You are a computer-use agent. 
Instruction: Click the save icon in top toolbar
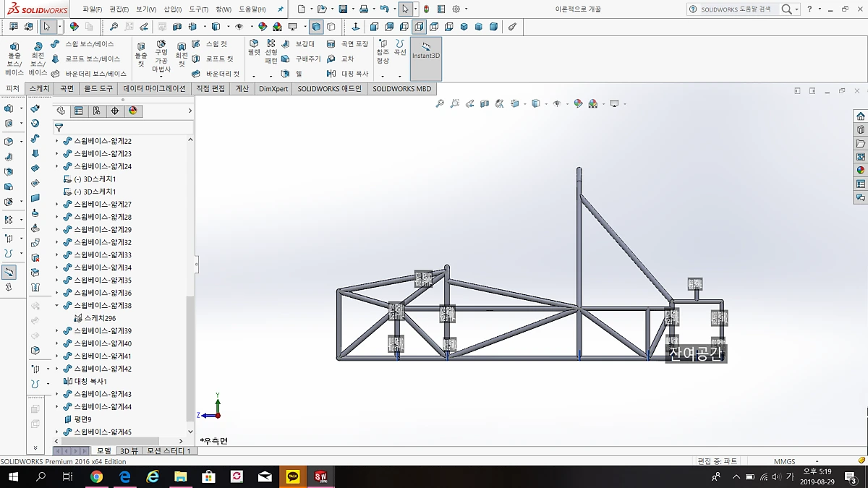(343, 9)
